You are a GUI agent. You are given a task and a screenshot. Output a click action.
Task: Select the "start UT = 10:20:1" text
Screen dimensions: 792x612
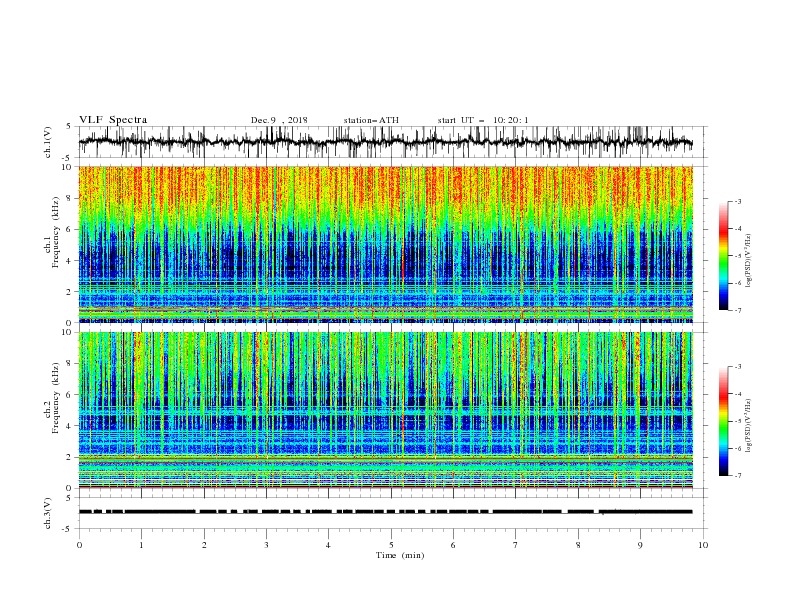click(483, 120)
